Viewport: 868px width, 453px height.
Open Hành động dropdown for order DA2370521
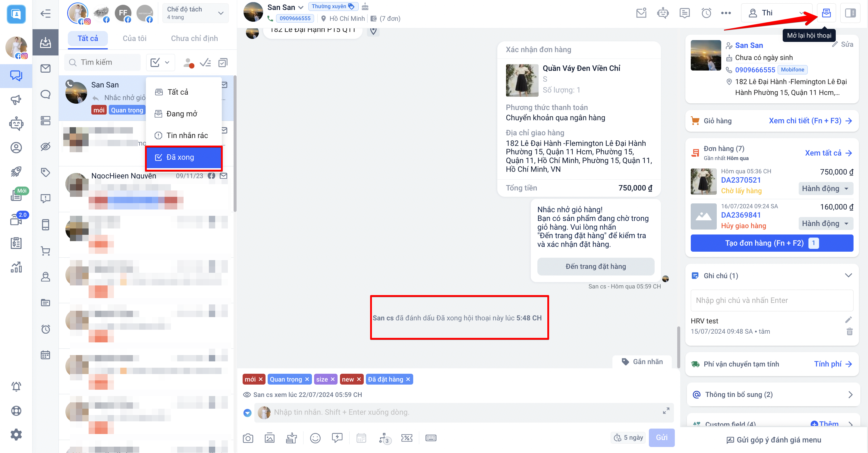[x=825, y=188]
